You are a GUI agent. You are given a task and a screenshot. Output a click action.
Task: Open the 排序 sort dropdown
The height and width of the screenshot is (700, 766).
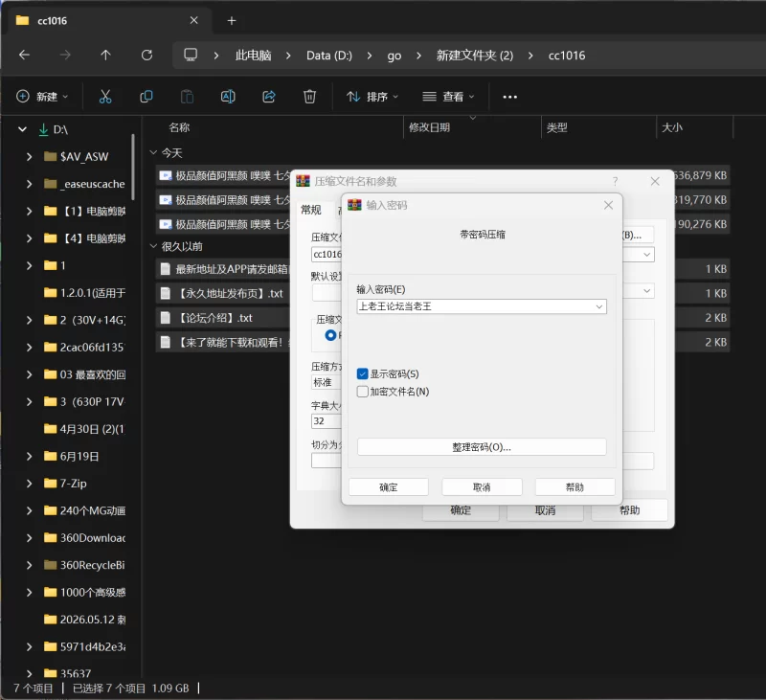[x=372, y=97]
